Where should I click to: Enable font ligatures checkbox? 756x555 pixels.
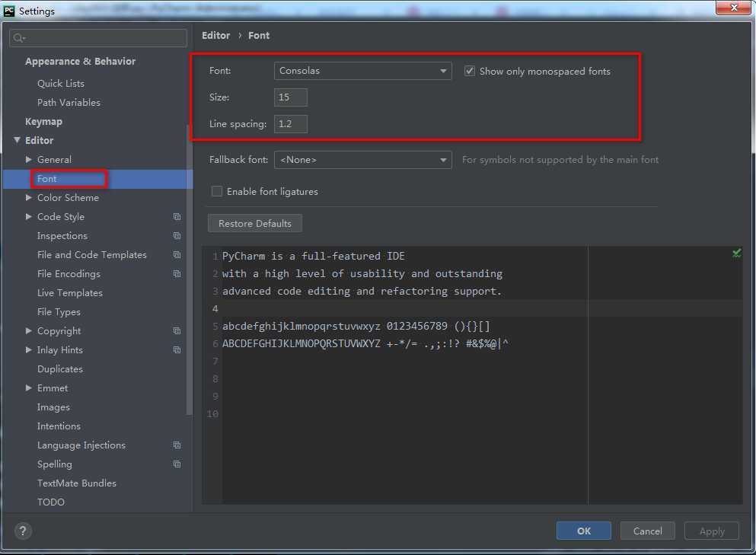(x=217, y=192)
